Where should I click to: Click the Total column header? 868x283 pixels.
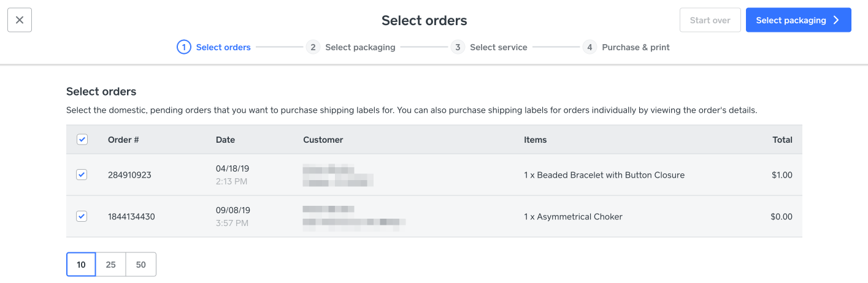coord(782,140)
